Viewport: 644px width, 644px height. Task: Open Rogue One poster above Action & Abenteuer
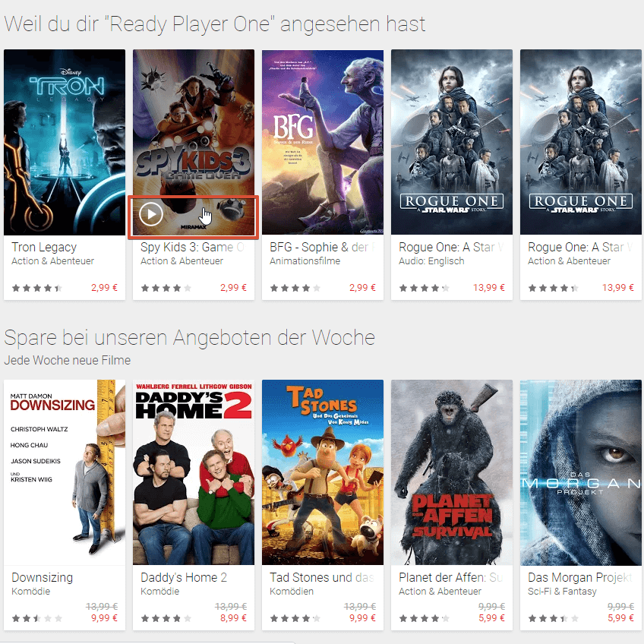[581, 142]
